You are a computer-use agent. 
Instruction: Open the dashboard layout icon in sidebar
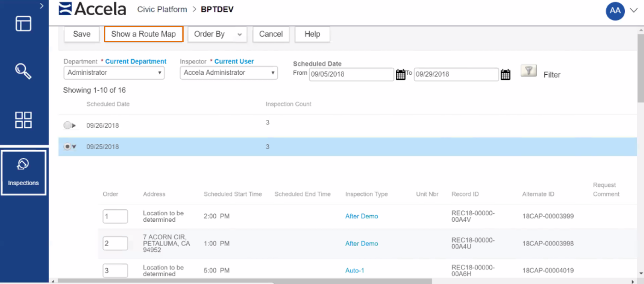coord(23,24)
